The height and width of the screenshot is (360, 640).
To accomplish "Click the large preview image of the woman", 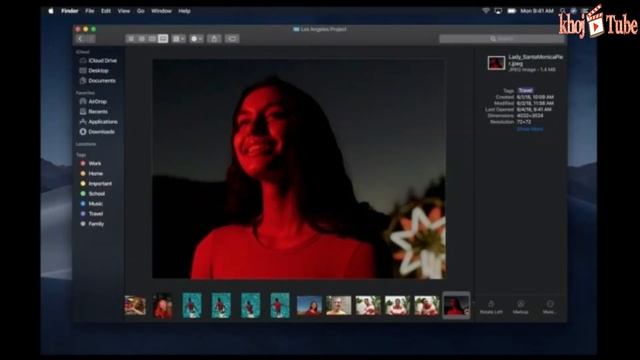I will [x=299, y=169].
